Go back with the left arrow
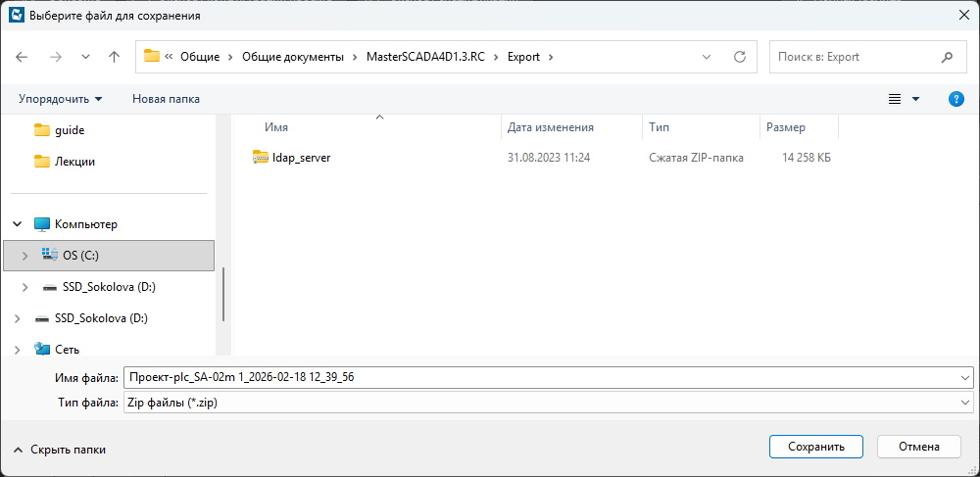 click(x=22, y=57)
